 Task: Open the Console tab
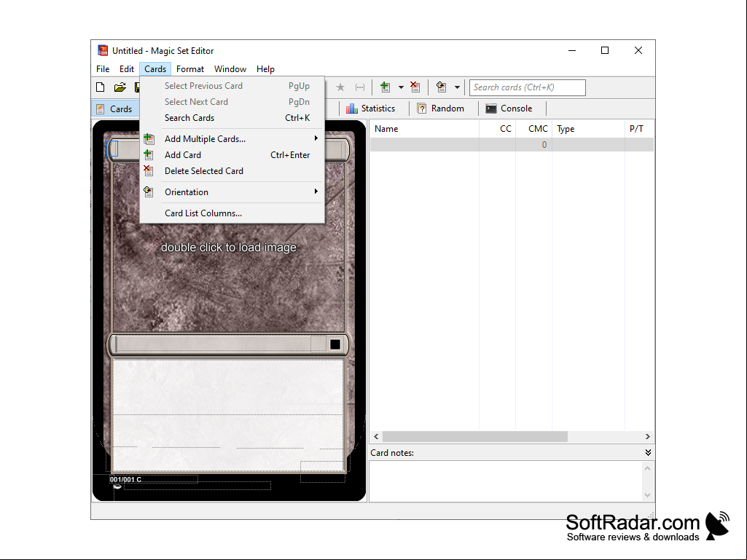(509, 109)
